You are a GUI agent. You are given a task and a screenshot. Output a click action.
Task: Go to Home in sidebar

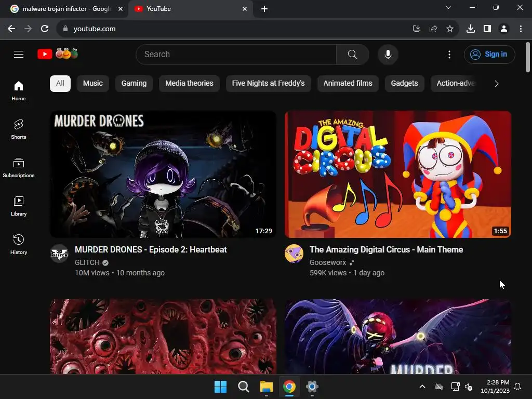tap(19, 90)
